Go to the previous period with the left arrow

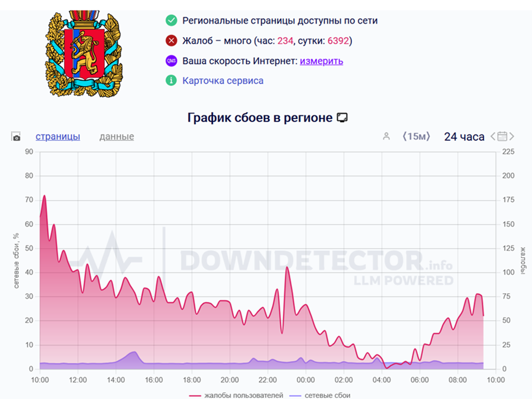493,136
